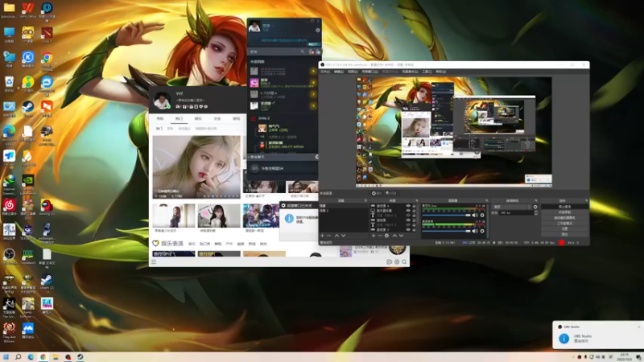Viewport: 644px width, 362px height.
Task: Toggle visibility of 游戏源 4 source
Action: coord(408,206)
